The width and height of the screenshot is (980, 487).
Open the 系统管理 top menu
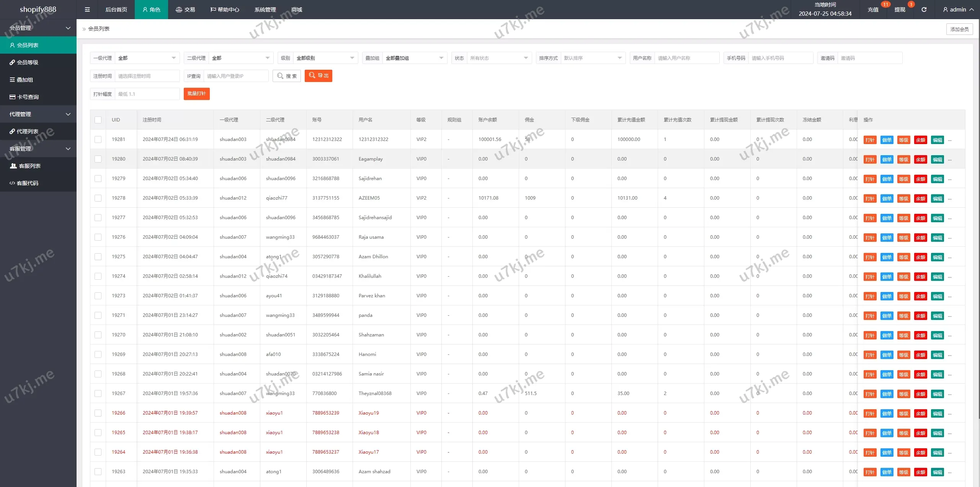coord(265,10)
